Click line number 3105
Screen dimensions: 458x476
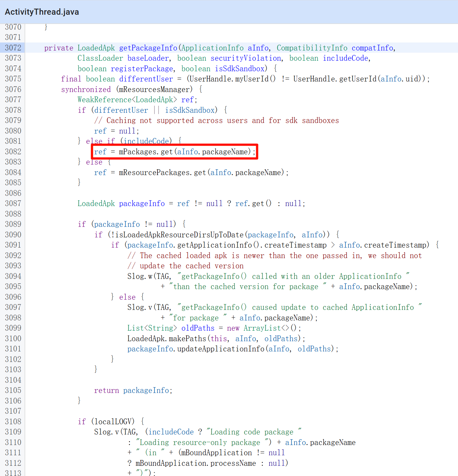[x=13, y=390]
